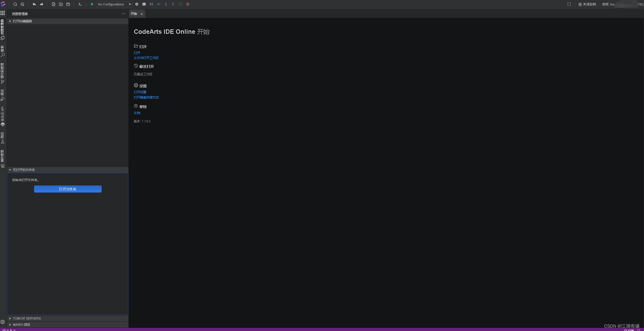Screen dimensions: 644x331
Task: Select the 资源管理器 explorer sidebar tab
Action: click(3, 30)
